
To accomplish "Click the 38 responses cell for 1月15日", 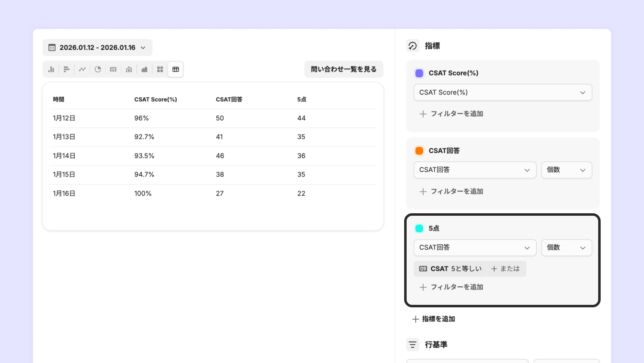I will 220,174.
